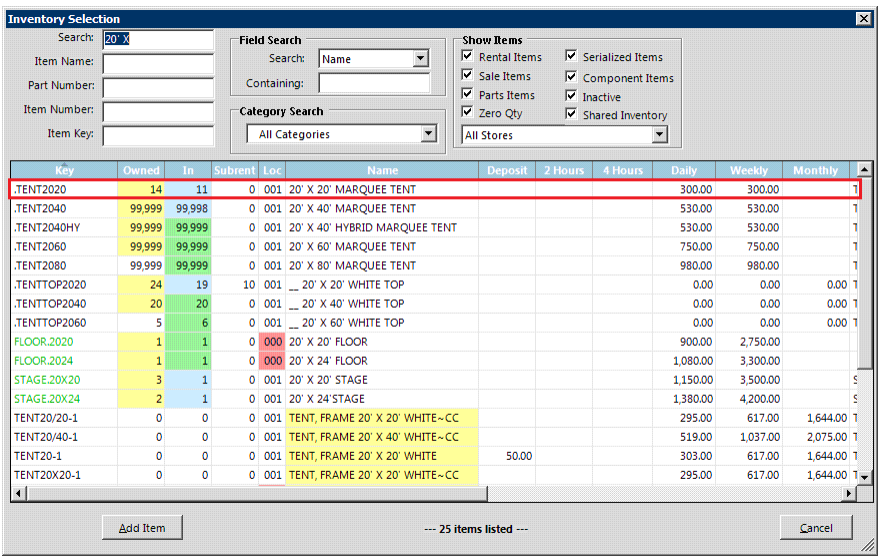Click inside the Item Name field

pyautogui.click(x=158, y=63)
